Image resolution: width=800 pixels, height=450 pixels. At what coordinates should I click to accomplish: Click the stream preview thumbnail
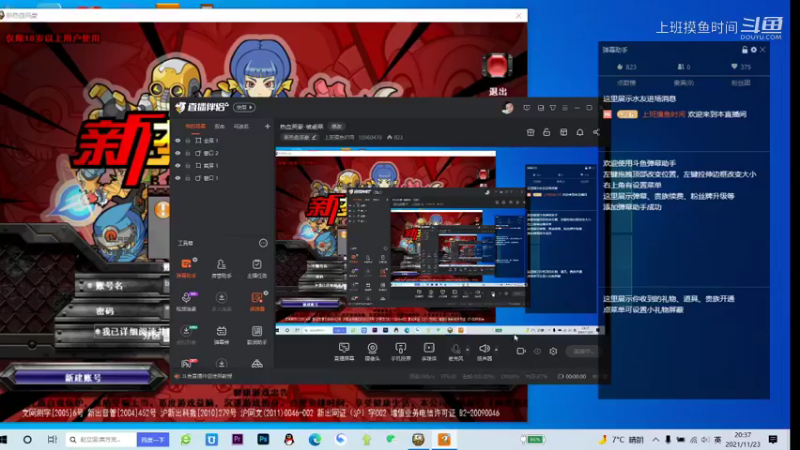438,241
